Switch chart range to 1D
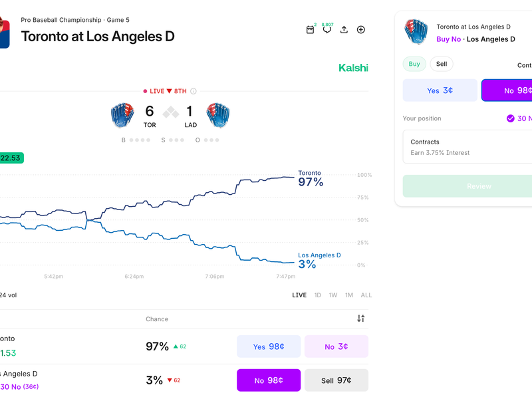 coord(318,295)
